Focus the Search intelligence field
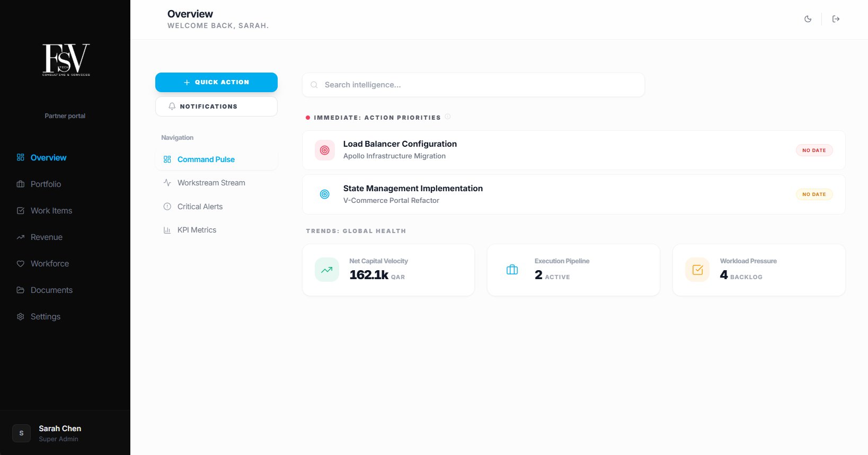The image size is (868, 455). 473,85
